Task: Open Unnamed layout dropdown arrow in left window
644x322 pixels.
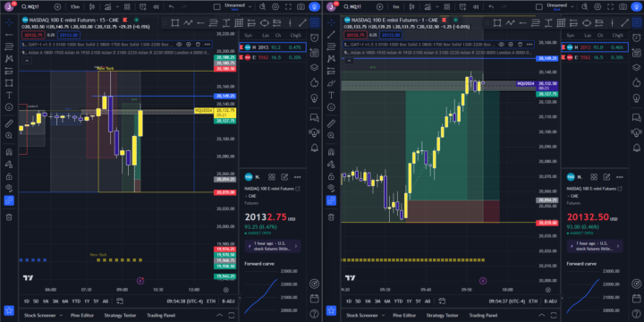Action: coord(250,7)
